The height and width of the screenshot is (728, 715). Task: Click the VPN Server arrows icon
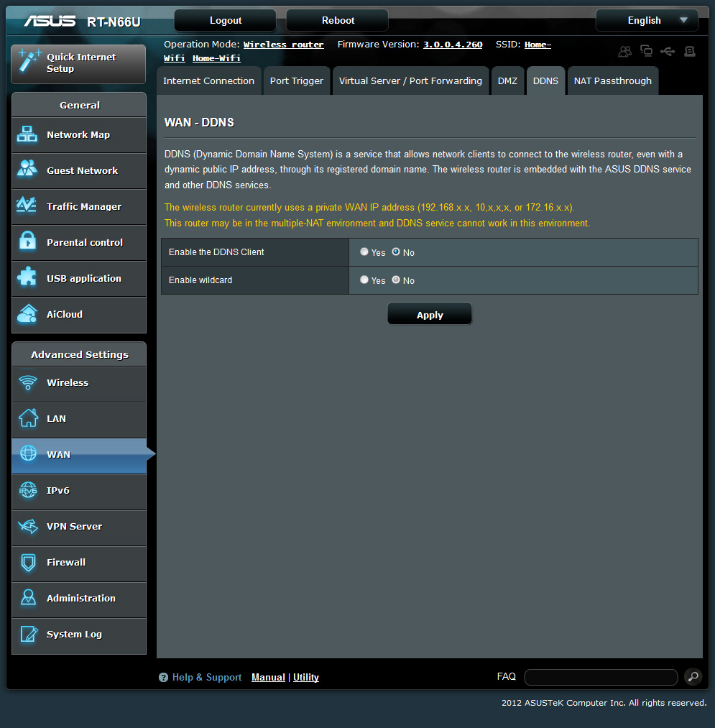[28, 526]
